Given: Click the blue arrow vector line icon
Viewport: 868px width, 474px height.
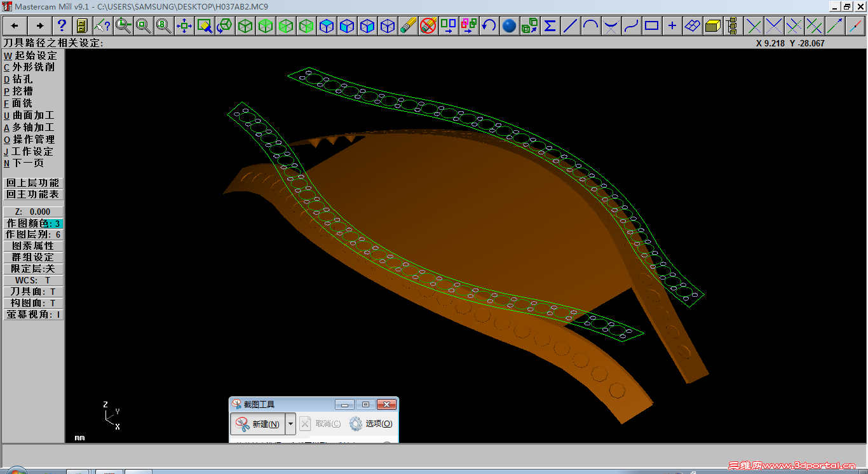Looking at the screenshot, I should [834, 26].
